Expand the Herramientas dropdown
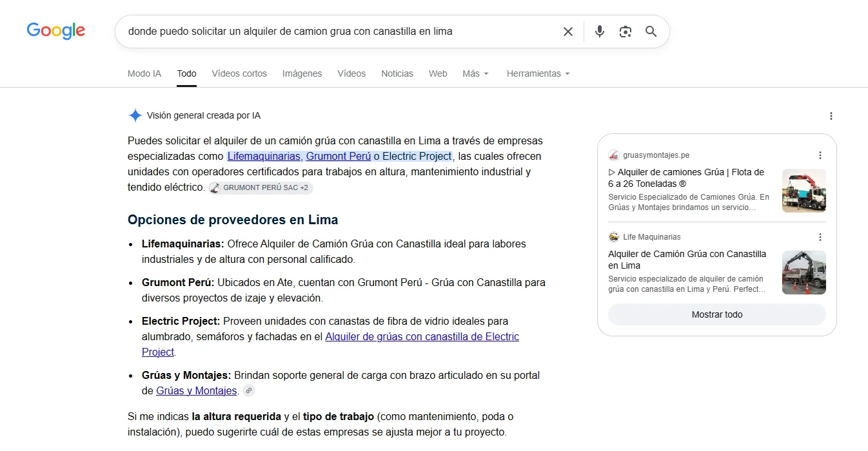The height and width of the screenshot is (451, 868). pyautogui.click(x=538, y=73)
